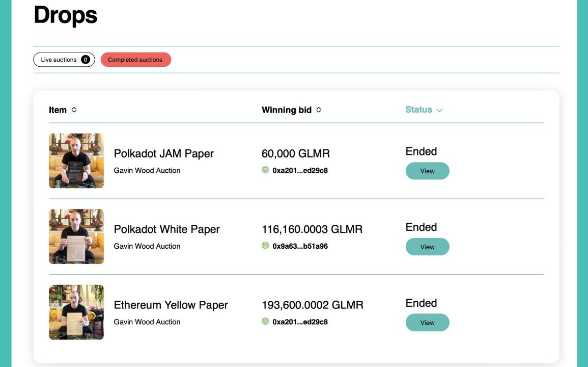Viewport: 588px width, 367px height.
Task: Open the Polkadot White Paper thumbnail image
Action: tap(76, 237)
